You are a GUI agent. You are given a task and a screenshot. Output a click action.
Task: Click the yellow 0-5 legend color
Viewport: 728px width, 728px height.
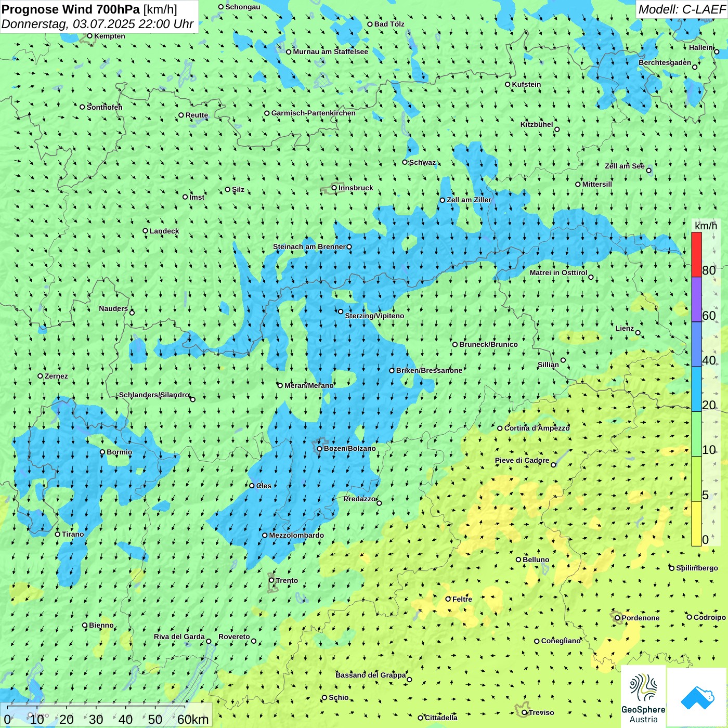(696, 524)
